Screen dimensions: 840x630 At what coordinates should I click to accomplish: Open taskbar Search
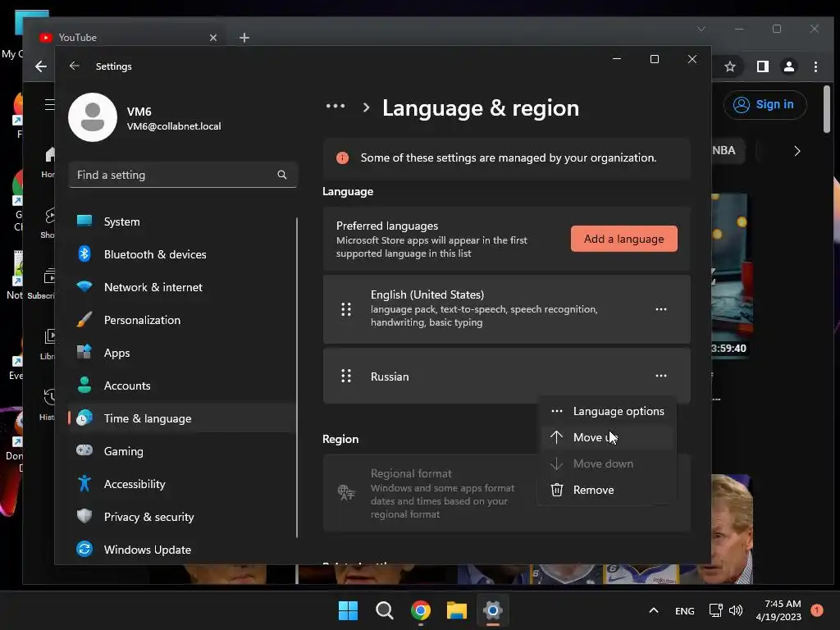click(x=384, y=610)
